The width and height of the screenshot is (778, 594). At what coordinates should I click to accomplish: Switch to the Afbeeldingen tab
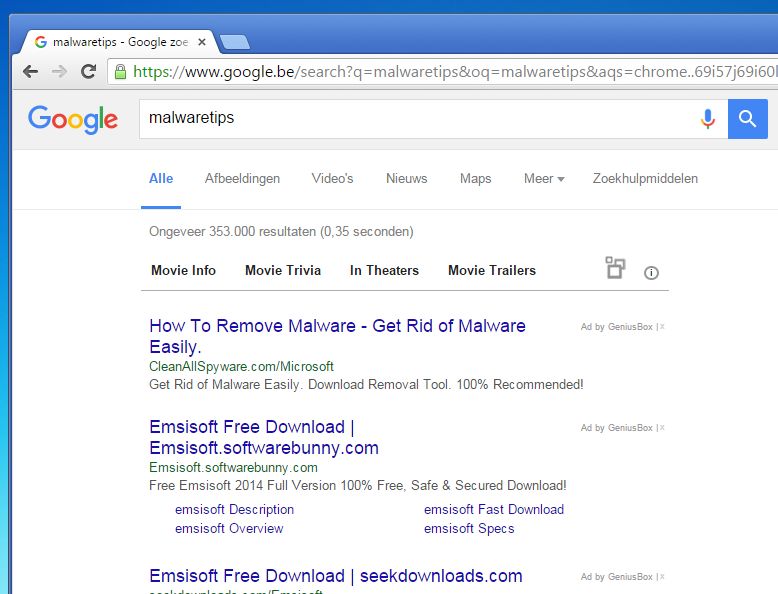[242, 179]
